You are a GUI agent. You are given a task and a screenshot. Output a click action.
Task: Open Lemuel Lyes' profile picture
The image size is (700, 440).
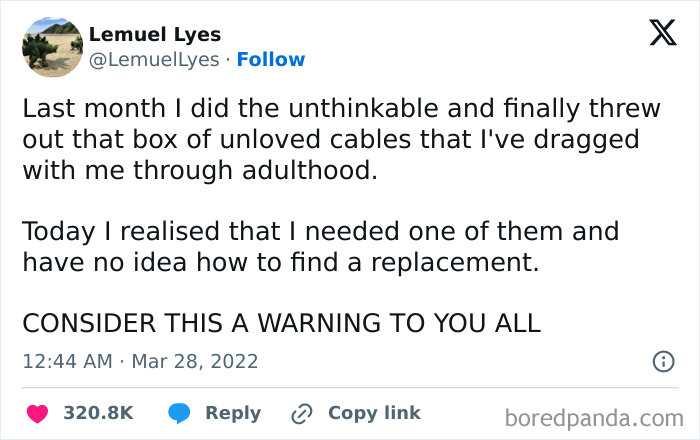pos(51,46)
